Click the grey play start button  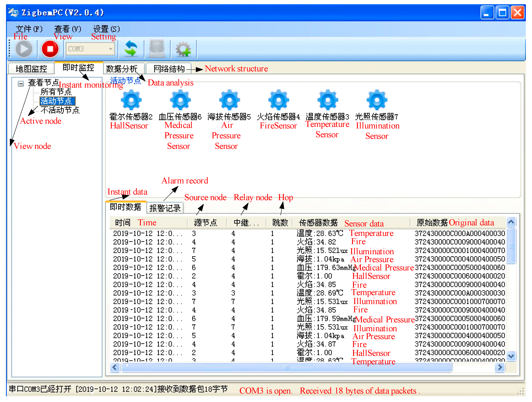pyautogui.click(x=24, y=49)
